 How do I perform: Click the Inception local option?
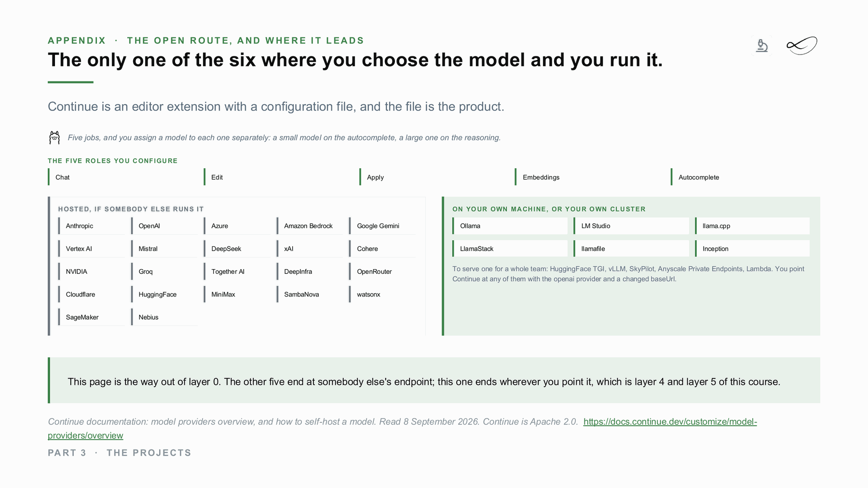click(x=752, y=249)
